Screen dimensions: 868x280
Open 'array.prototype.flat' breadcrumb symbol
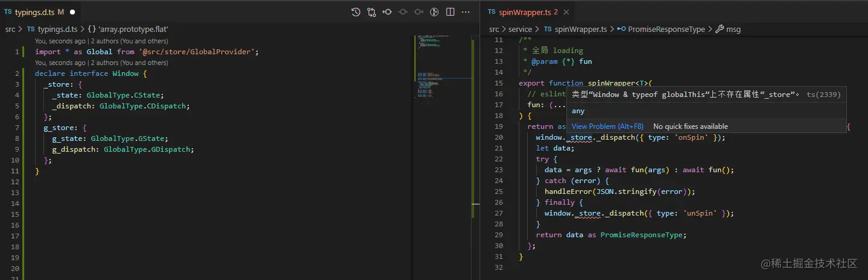pyautogui.click(x=128, y=29)
